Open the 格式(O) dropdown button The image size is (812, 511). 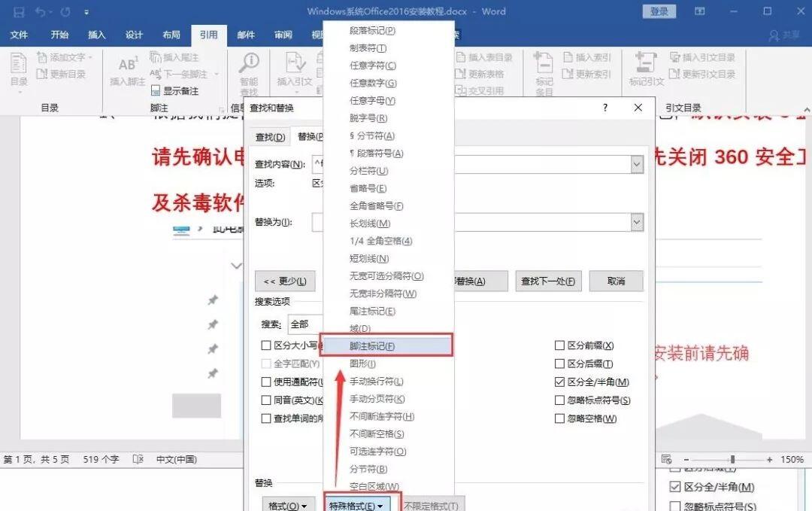pyautogui.click(x=288, y=505)
